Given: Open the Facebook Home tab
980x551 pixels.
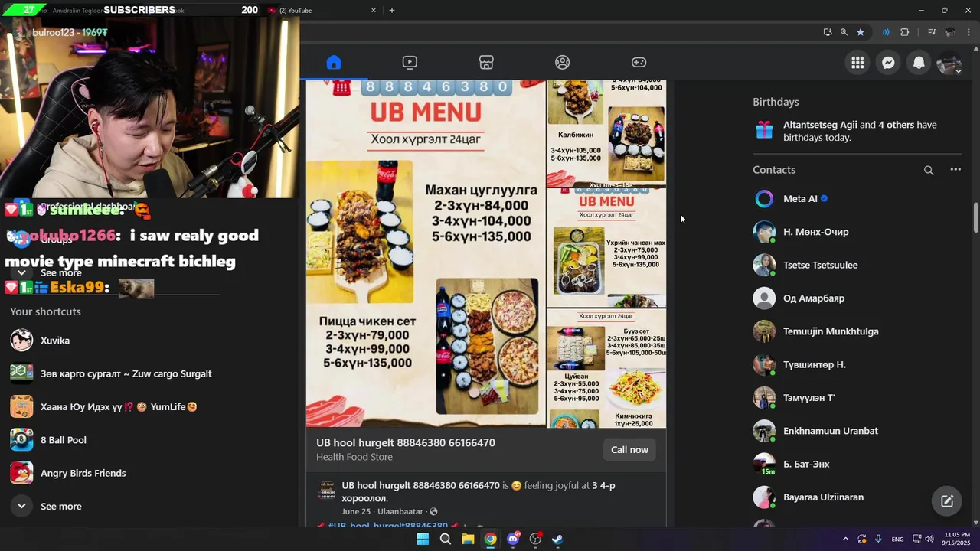Looking at the screenshot, I should click(x=333, y=62).
